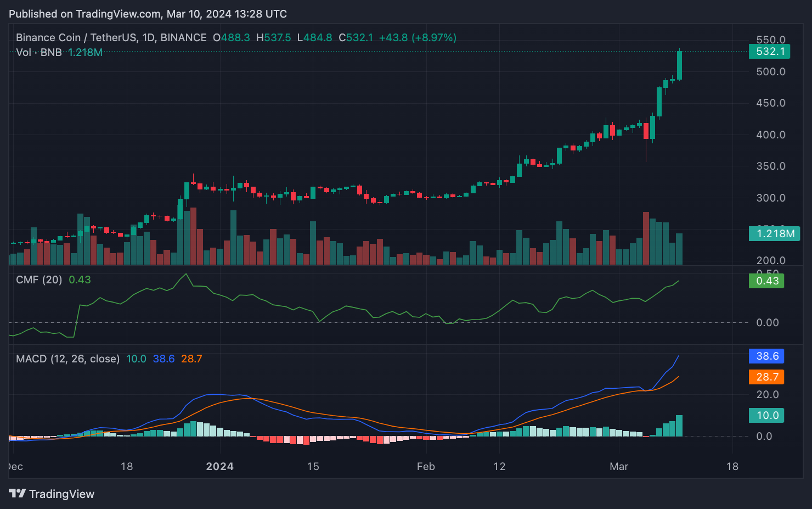Click the 300.0 price axis label

[771, 198]
